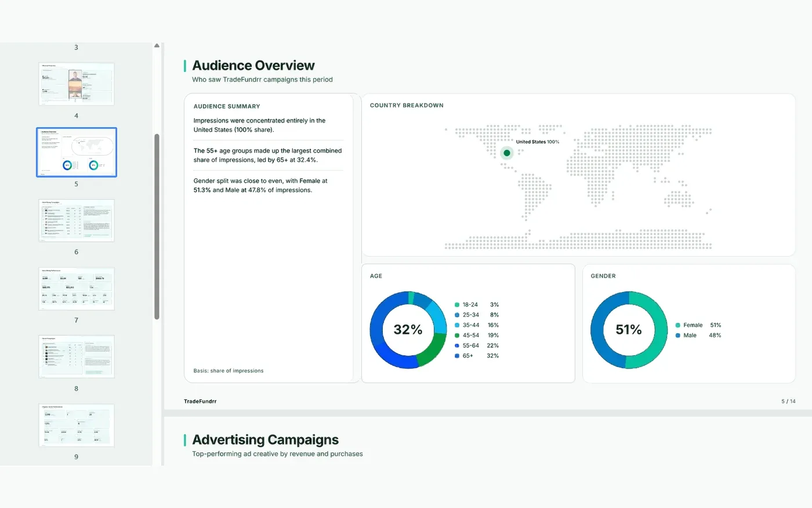Click the Female legend dot

678,325
